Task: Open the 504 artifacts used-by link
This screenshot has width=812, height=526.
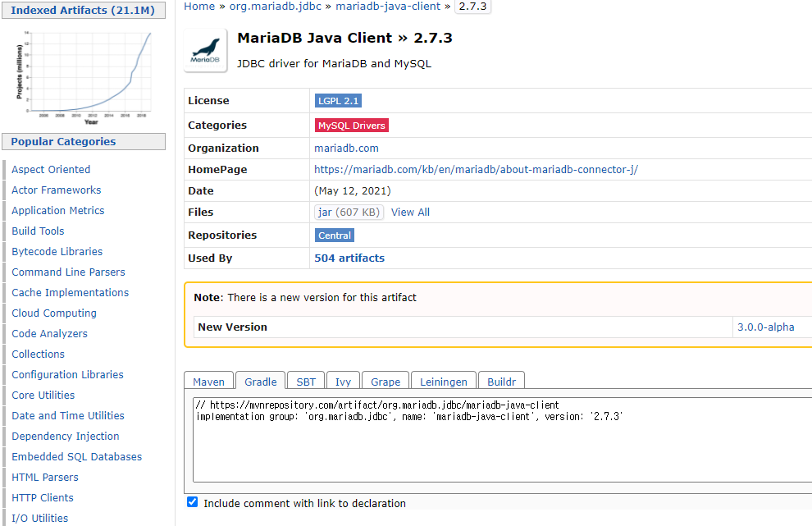Action: 349,258
